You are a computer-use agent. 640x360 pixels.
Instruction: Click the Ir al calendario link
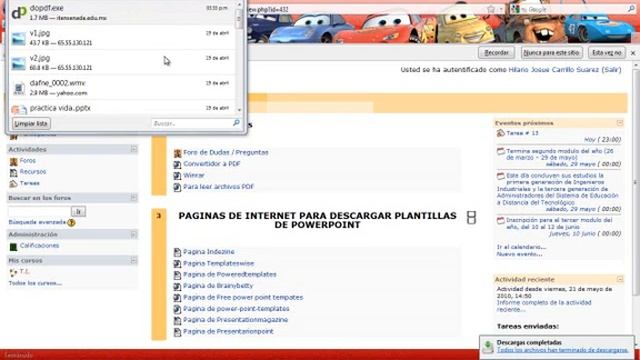[x=521, y=247]
